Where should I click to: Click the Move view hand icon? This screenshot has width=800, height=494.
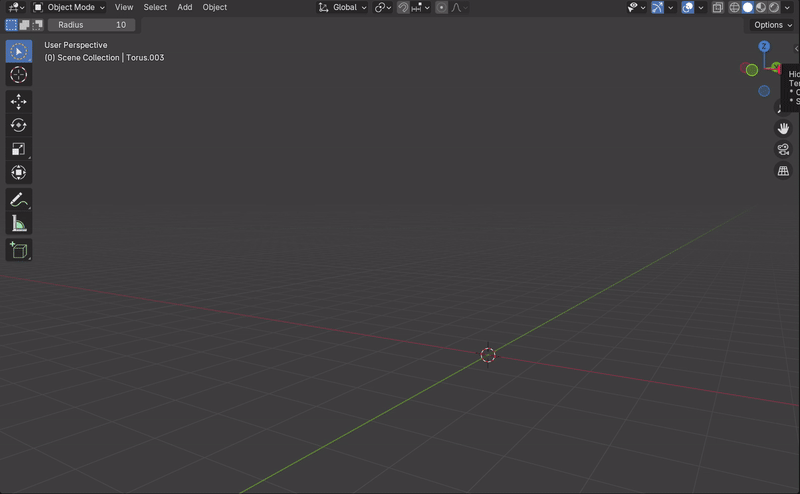point(783,128)
